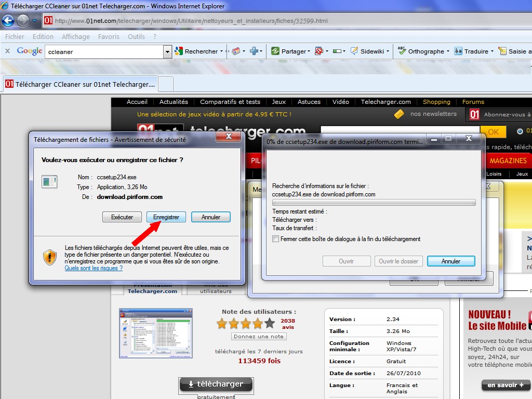Image resolution: width=532 pixels, height=399 pixels.
Task: Close the Google toolbar with the X
Action: 8,51
